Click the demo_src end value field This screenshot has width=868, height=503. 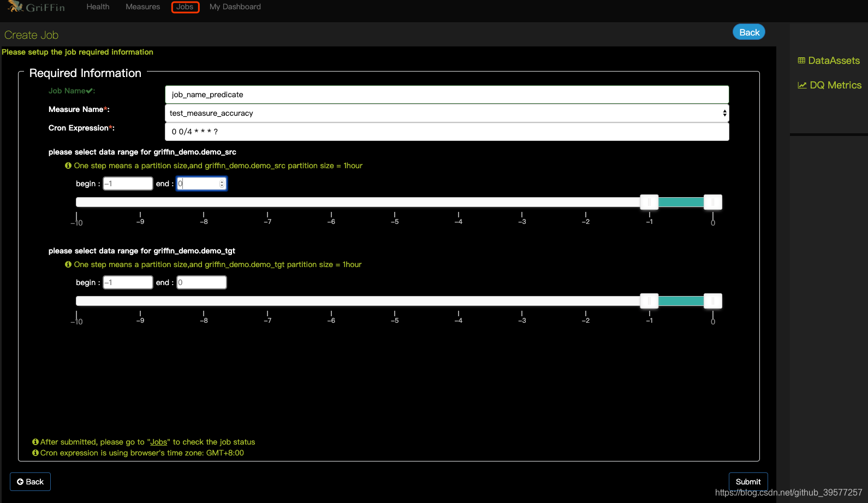(x=201, y=184)
